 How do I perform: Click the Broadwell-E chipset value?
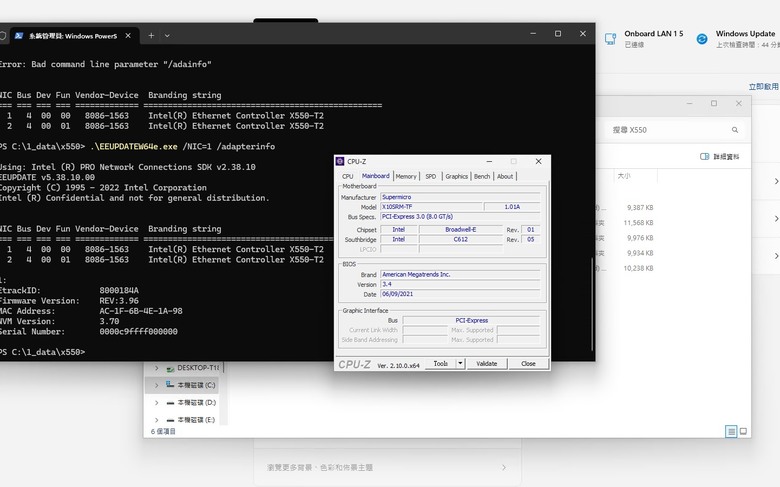click(461, 230)
